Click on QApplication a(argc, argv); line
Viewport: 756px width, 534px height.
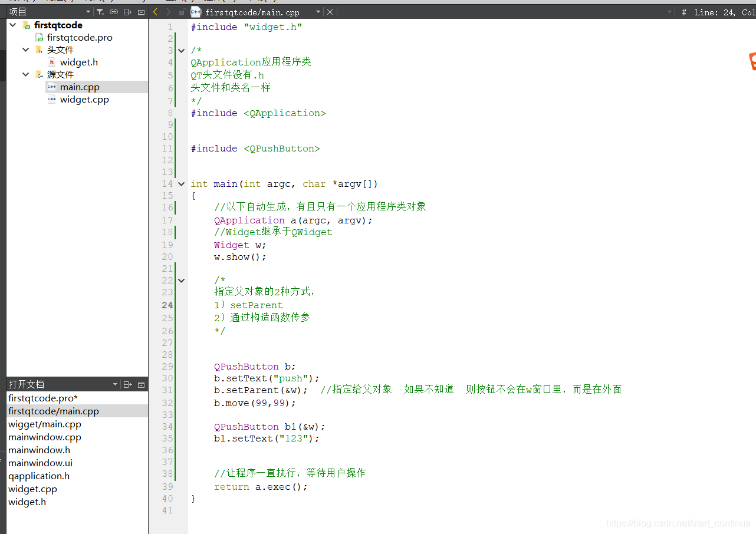click(294, 220)
